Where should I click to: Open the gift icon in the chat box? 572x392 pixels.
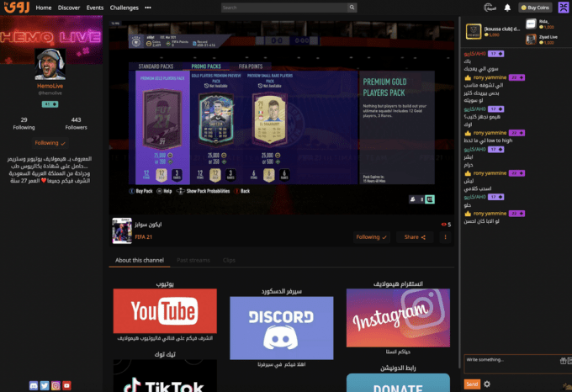(x=563, y=361)
